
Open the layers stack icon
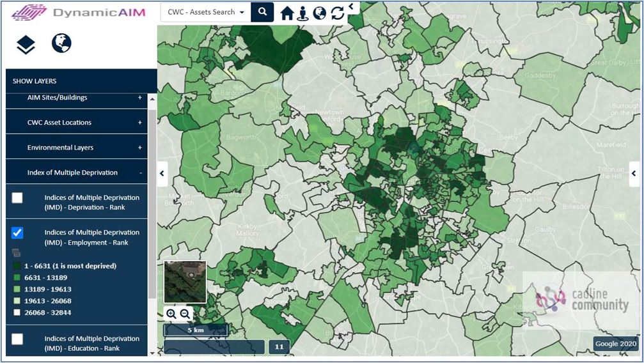(x=26, y=45)
